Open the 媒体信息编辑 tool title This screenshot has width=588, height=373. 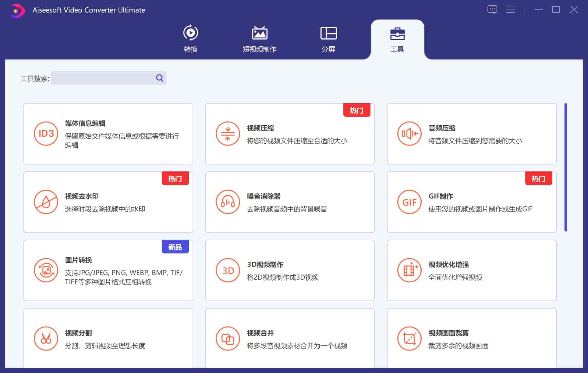click(x=85, y=123)
